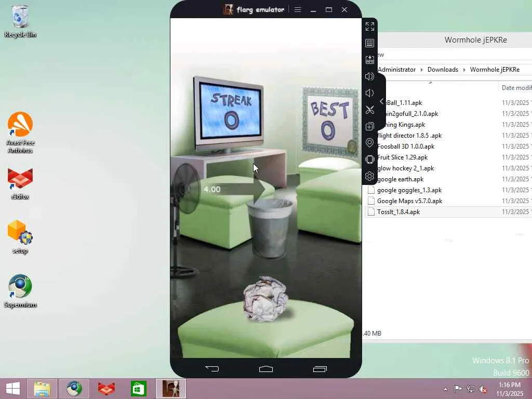Screen dimensions: 532x399
Task: Click the network tray icon
Action: (471, 389)
